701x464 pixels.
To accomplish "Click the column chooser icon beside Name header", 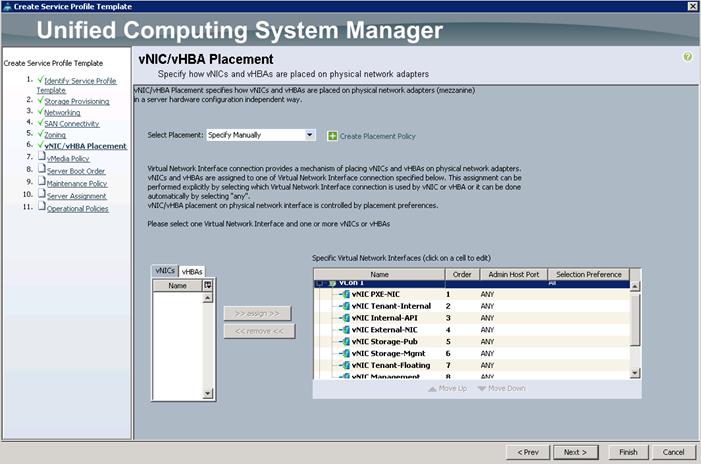I will point(208,285).
